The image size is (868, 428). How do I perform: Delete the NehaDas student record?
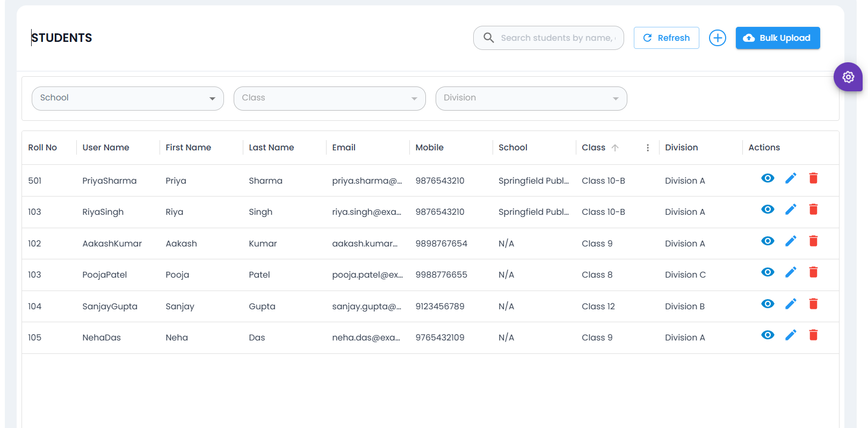click(813, 335)
